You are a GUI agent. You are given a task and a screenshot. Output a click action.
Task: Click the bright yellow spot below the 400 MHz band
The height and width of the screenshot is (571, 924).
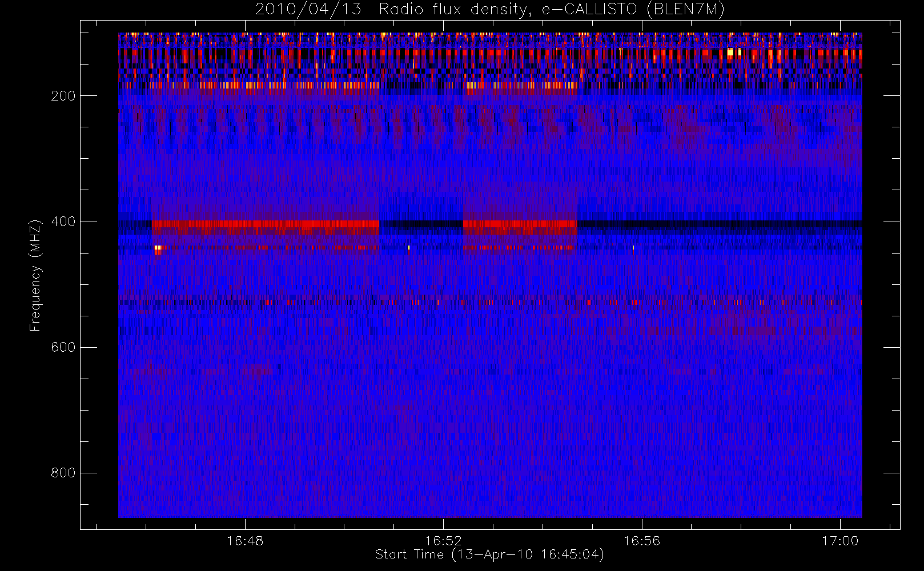(158, 249)
